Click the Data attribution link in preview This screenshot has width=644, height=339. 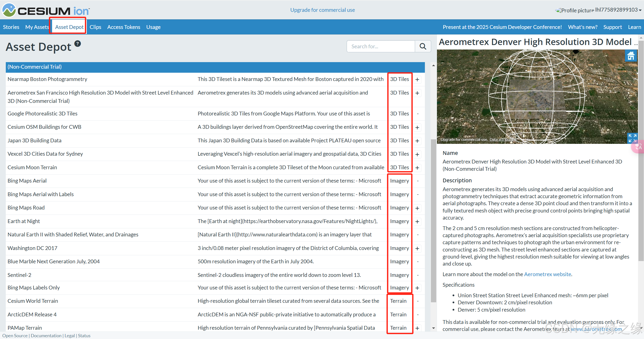(x=503, y=140)
